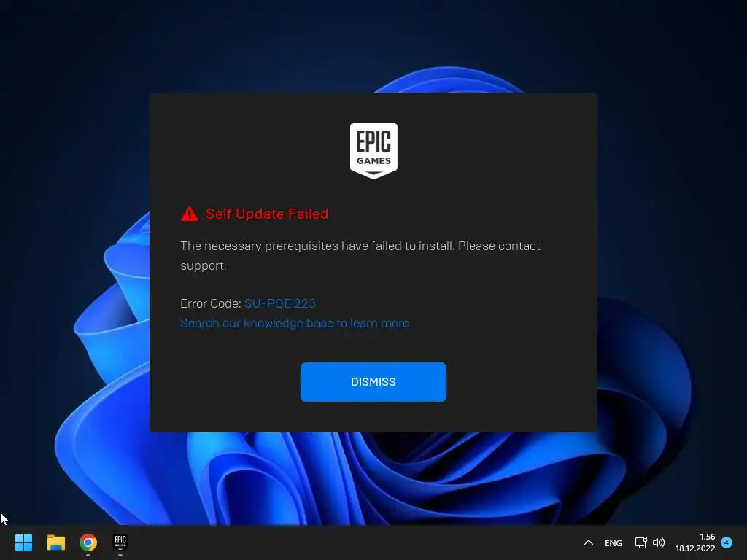Image resolution: width=747 pixels, height=560 pixels.
Task: Dismiss the Self Update Failed dialog
Action: pos(373,382)
